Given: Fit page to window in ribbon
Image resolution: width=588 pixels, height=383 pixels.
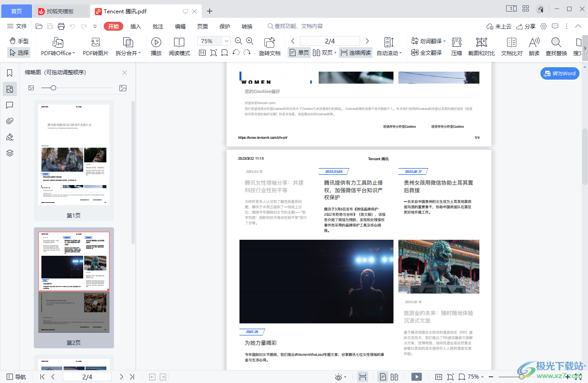Looking at the screenshot, I should pyautogui.click(x=214, y=53).
